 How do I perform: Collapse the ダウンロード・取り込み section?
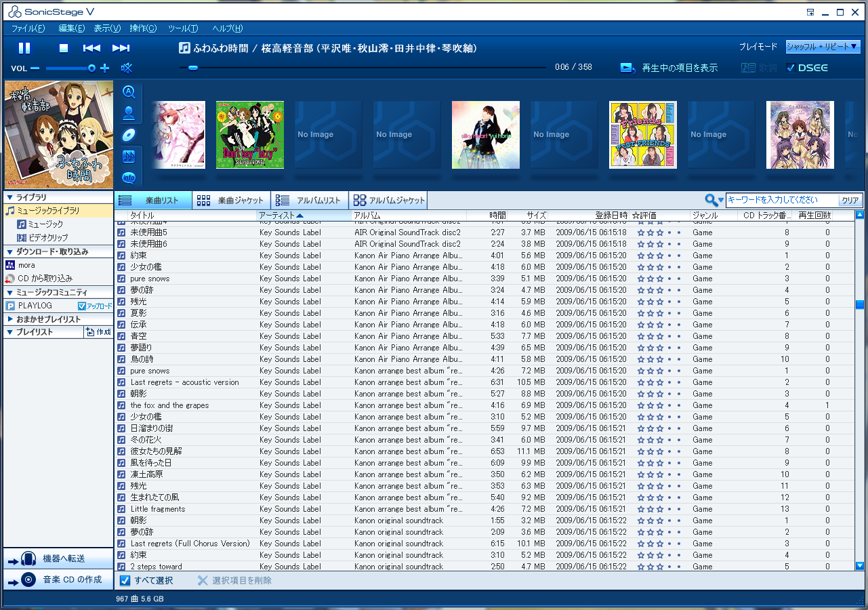tap(9, 251)
